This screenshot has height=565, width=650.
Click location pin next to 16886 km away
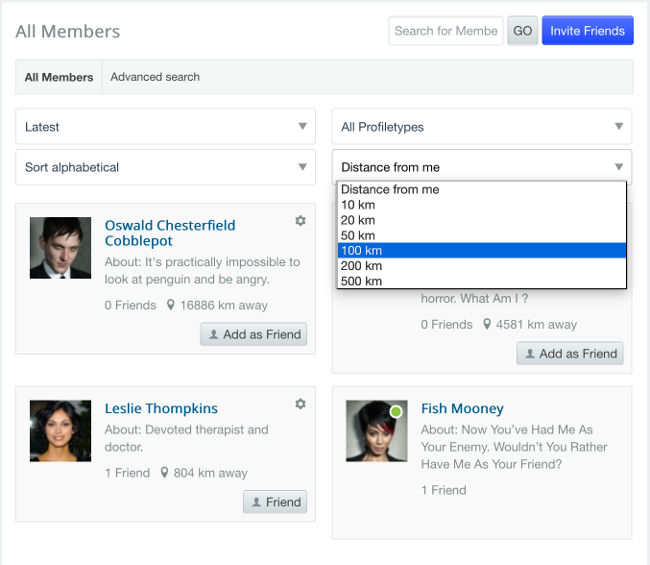coord(170,305)
